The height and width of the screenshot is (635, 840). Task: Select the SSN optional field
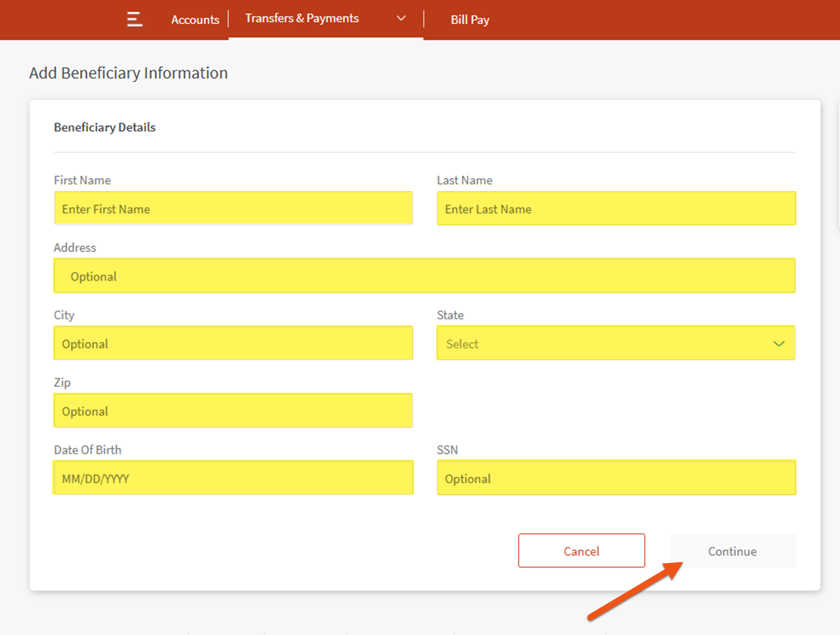pos(616,478)
